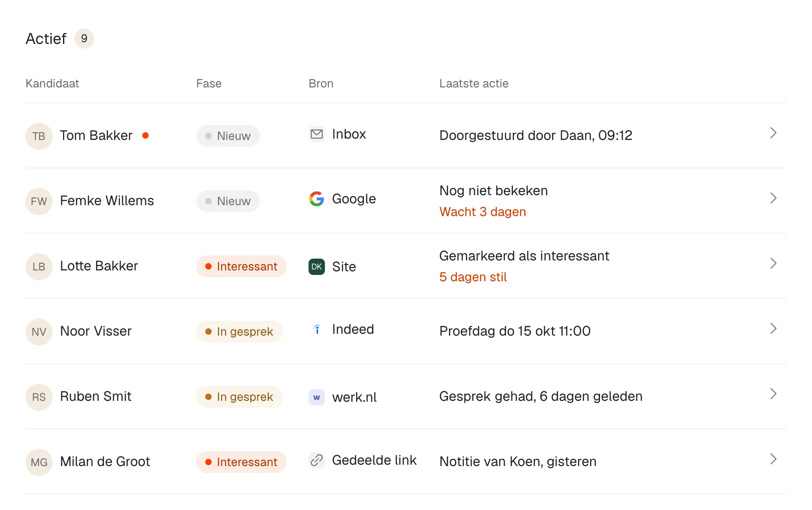Click the DK site icon
Image resolution: width=812 pixels, height=510 pixels.
(x=317, y=267)
